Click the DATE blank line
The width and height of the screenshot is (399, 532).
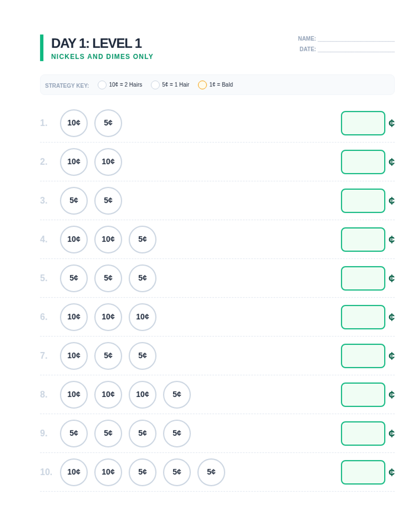tap(356, 49)
